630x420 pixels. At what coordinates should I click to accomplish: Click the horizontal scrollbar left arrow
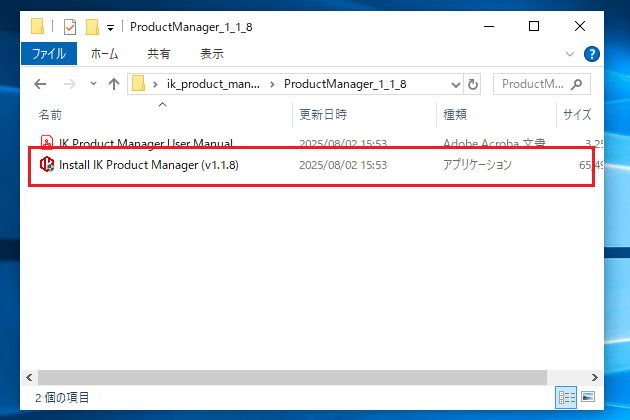tap(29, 377)
